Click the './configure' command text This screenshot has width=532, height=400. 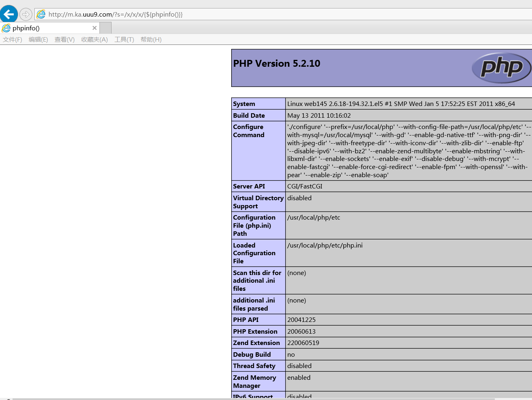(x=409, y=151)
